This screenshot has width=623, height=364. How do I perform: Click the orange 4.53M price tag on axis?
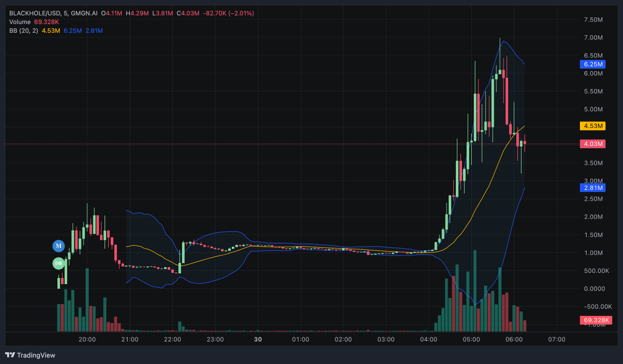tap(592, 125)
